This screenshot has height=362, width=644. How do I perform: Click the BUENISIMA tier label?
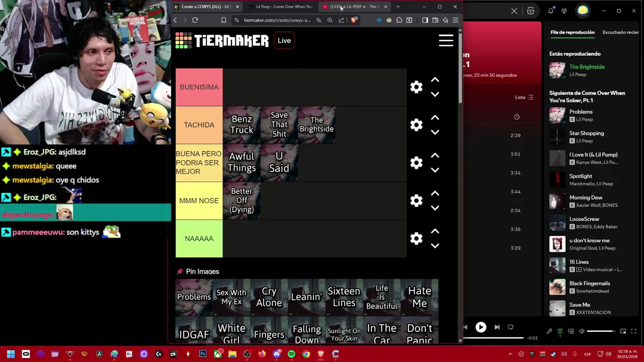[199, 87]
